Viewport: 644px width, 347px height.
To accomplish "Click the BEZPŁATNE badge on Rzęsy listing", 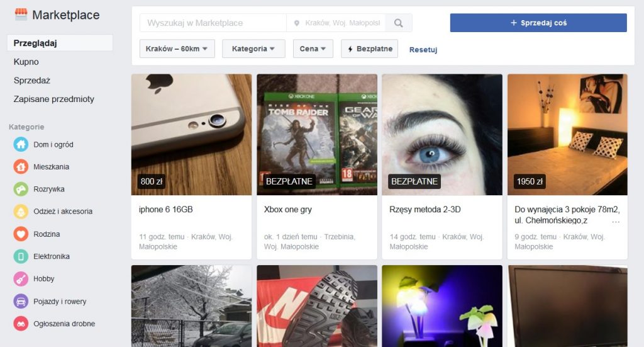I will tap(414, 181).
